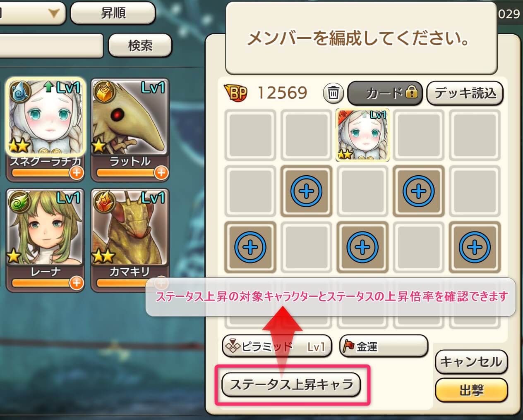Viewport: 523px width, 420px height.
Task: Add a member to the bottom-right plus slot
Action: (x=475, y=247)
